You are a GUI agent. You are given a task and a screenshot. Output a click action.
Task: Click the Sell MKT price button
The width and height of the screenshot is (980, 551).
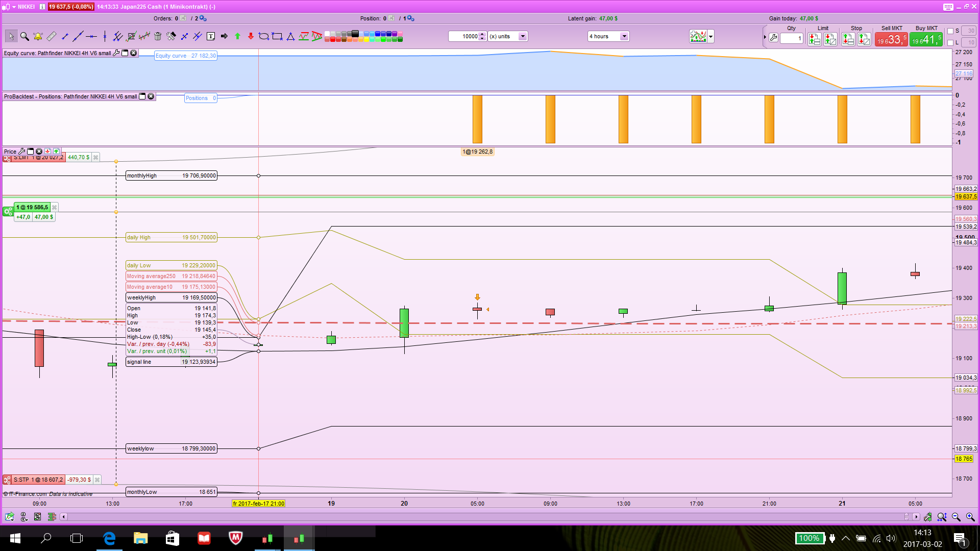[x=891, y=39]
